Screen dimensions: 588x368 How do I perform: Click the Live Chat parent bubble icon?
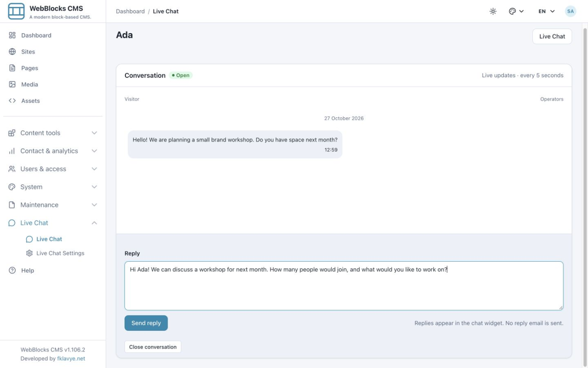(12, 223)
